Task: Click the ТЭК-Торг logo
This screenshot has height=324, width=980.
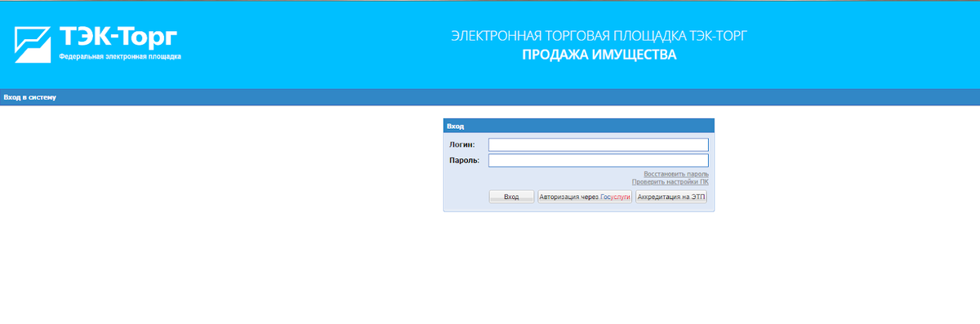Action: [x=97, y=44]
